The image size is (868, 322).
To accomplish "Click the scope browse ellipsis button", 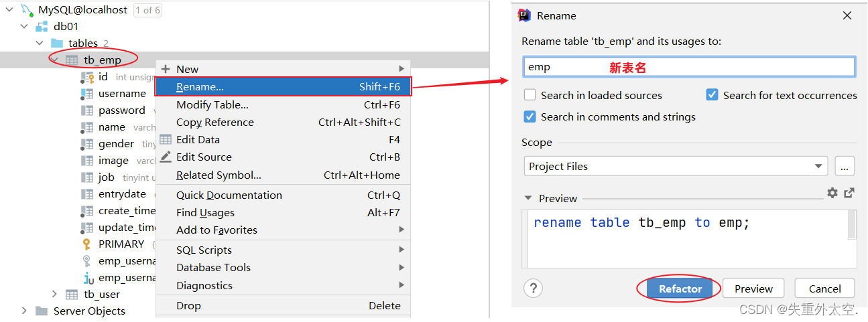I will click(x=845, y=167).
